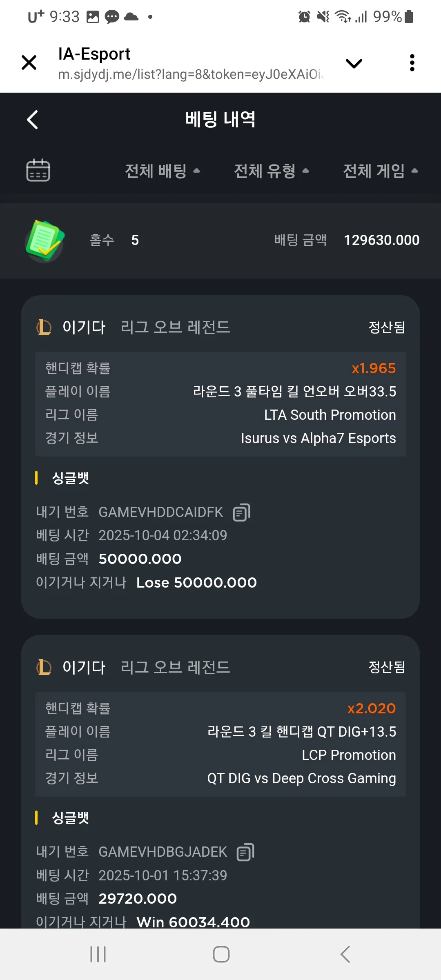Screen dimensions: 441x980
Task: Copy bet number GAMEVHDDCAIDFK with copy icon
Action: point(241,512)
